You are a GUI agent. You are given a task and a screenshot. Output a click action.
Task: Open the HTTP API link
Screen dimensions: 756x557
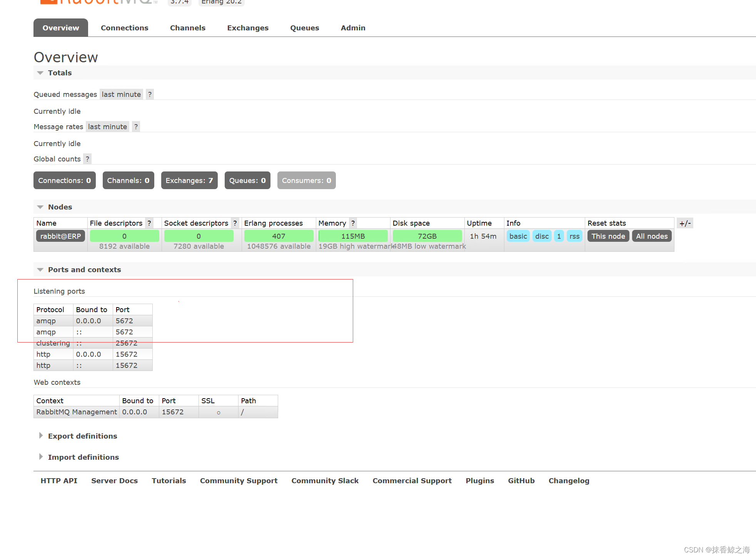(x=59, y=481)
